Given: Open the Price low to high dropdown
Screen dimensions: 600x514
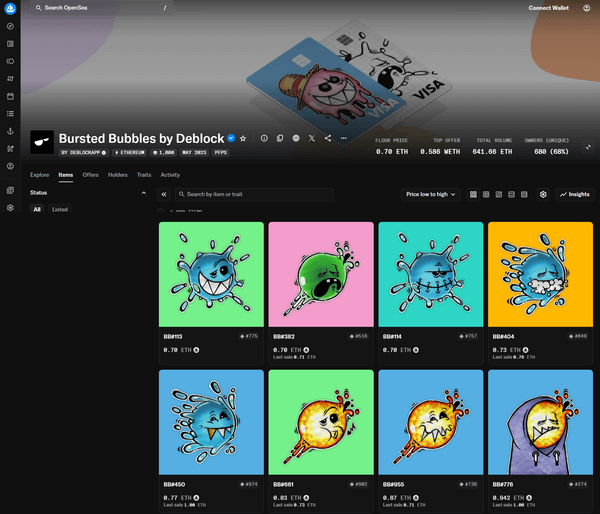Looking at the screenshot, I should coord(431,194).
